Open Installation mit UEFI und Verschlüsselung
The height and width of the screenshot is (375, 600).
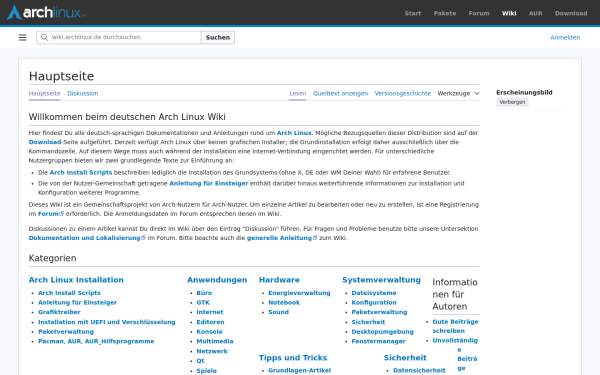coord(106,322)
